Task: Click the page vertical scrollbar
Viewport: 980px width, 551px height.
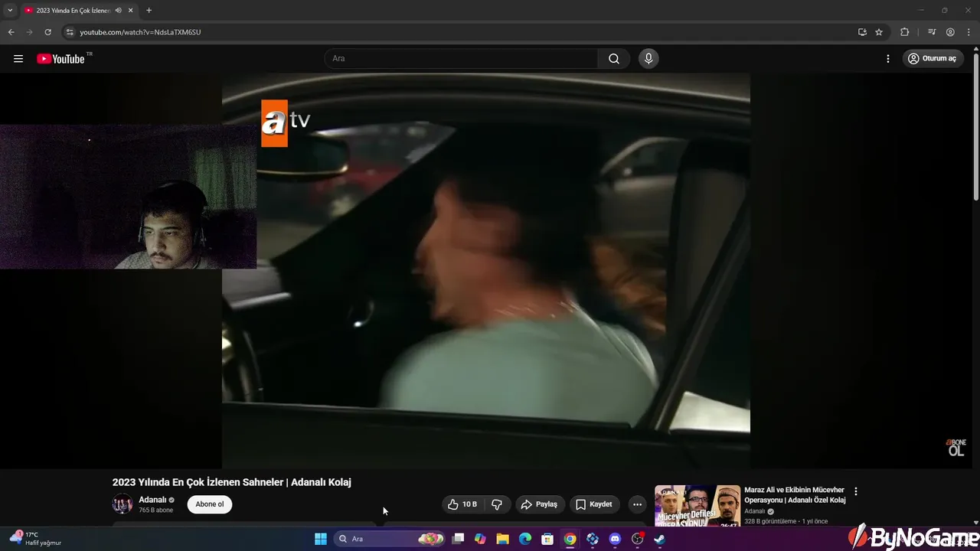Action: point(976,127)
